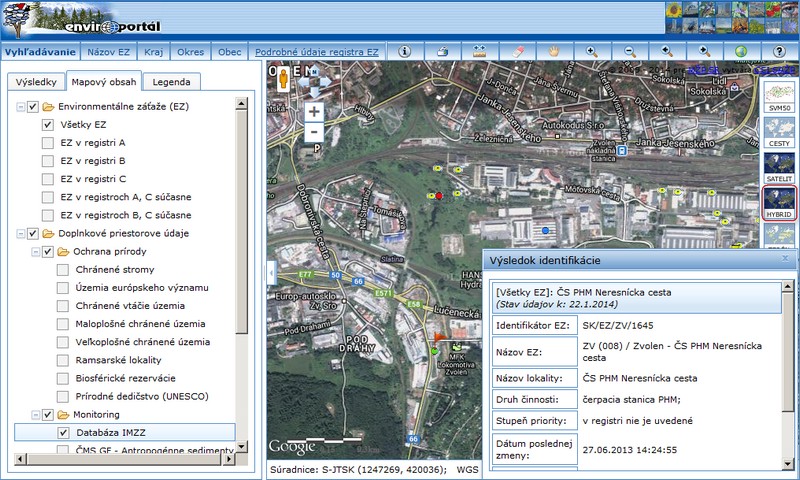Viewport: 800px width, 480px height.
Task: Click the globe full extent icon
Action: click(x=741, y=52)
